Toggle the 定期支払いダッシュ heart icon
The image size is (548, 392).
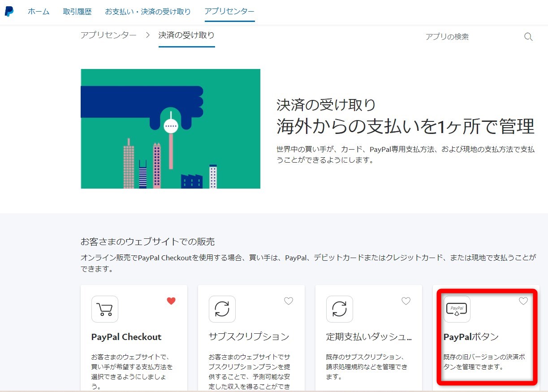click(x=406, y=301)
